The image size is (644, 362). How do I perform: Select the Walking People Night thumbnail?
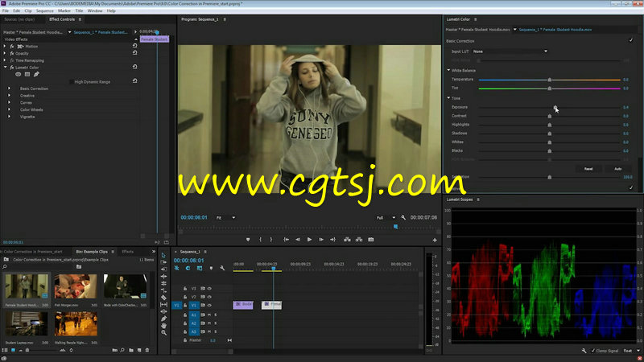pyautogui.click(x=76, y=323)
